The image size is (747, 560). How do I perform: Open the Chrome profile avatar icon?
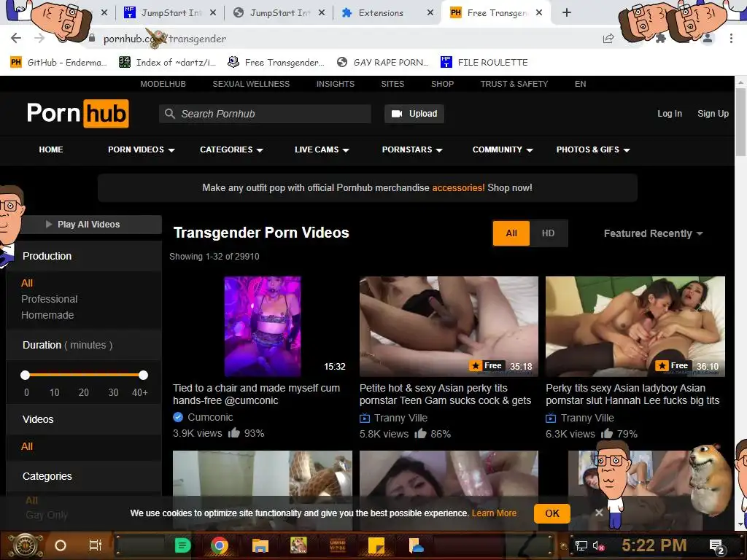tap(708, 38)
